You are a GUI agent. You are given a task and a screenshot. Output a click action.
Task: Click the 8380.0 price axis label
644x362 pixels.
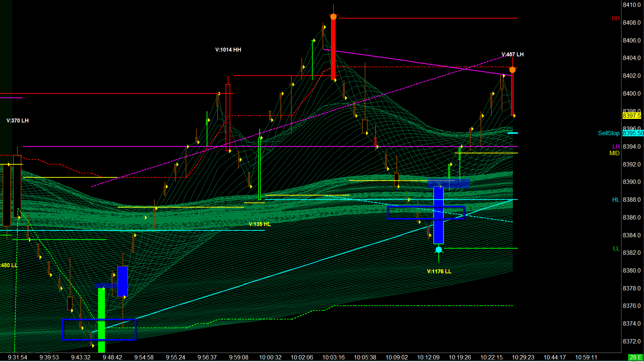click(632, 270)
